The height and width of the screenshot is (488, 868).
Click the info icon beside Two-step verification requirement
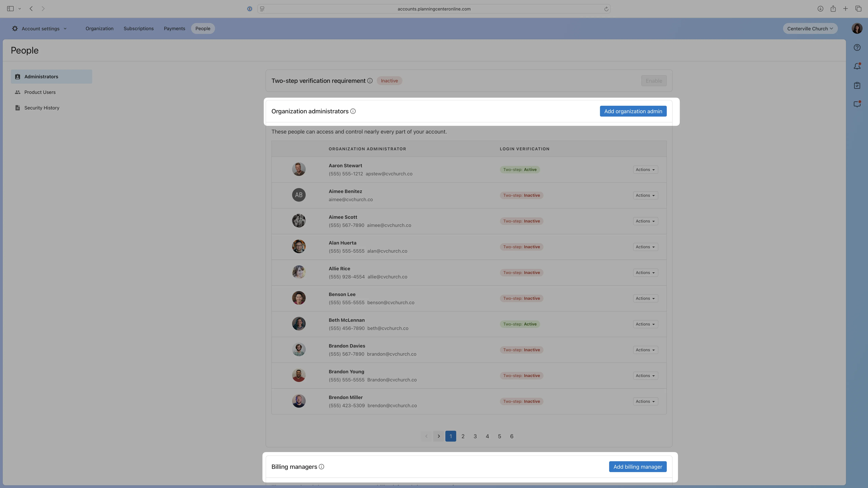(370, 80)
